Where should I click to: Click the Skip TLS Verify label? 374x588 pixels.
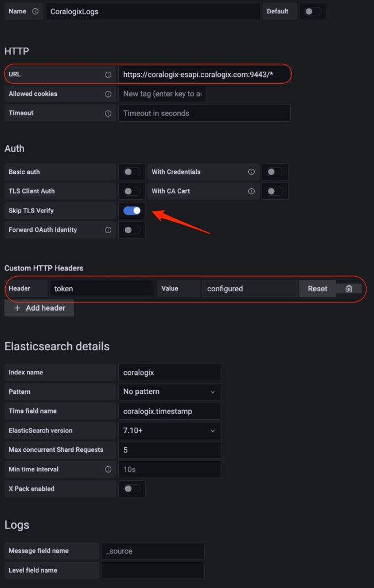click(31, 211)
